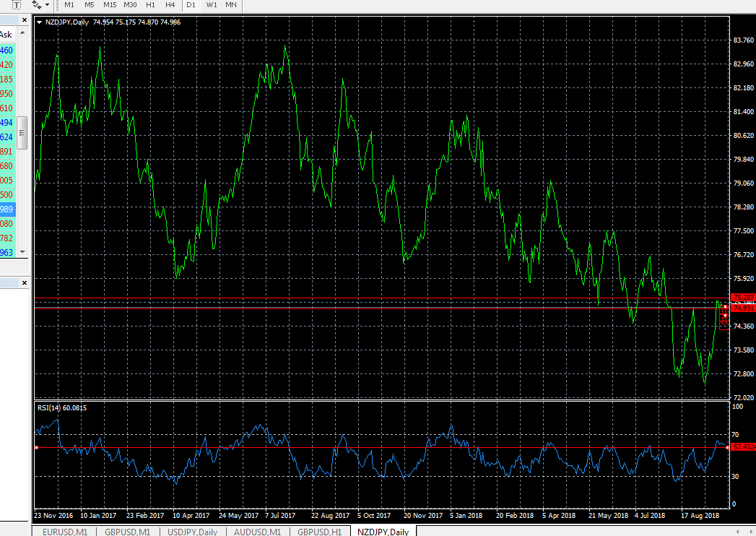756x536 pixels.
Task: Click the 17 Aug 2018 date label
Action: pyautogui.click(x=700, y=516)
